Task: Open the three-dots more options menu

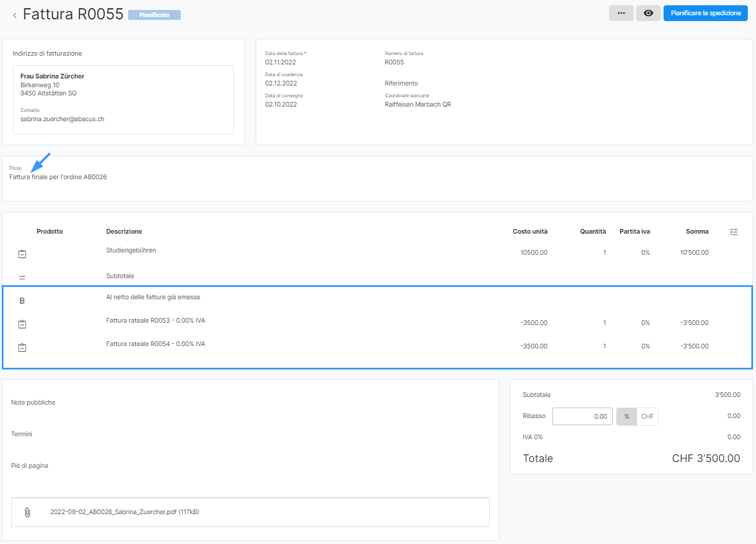Action: tap(621, 13)
